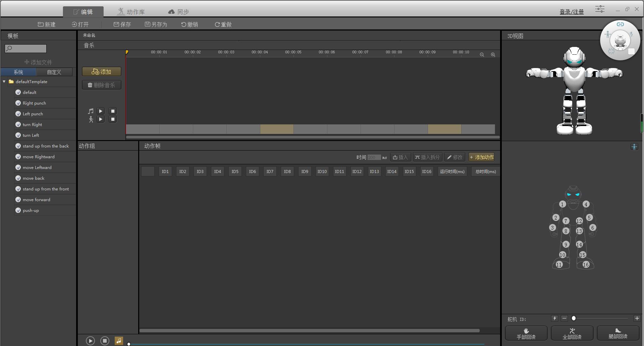Play the music track in timeline

tap(101, 111)
